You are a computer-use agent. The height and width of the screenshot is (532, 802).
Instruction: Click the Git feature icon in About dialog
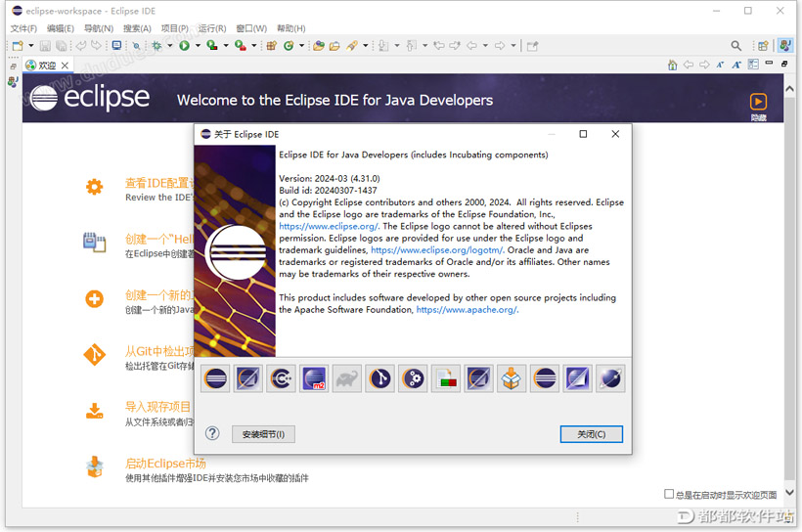tap(380, 379)
